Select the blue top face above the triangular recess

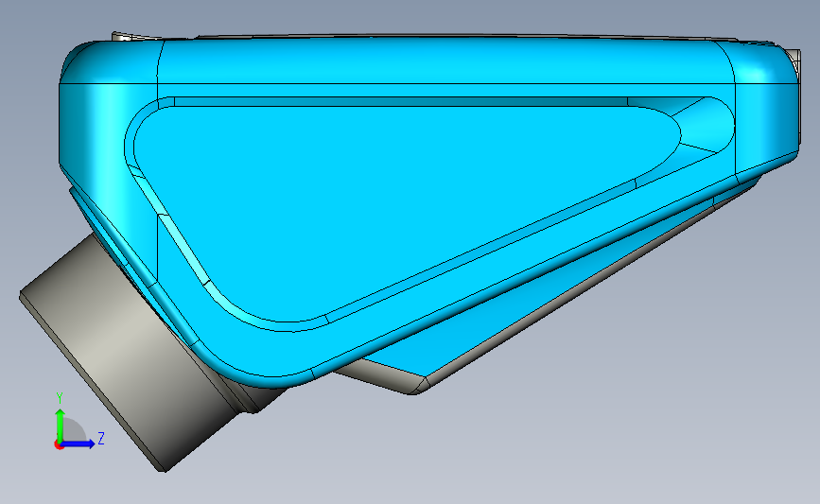pyautogui.click(x=445, y=61)
